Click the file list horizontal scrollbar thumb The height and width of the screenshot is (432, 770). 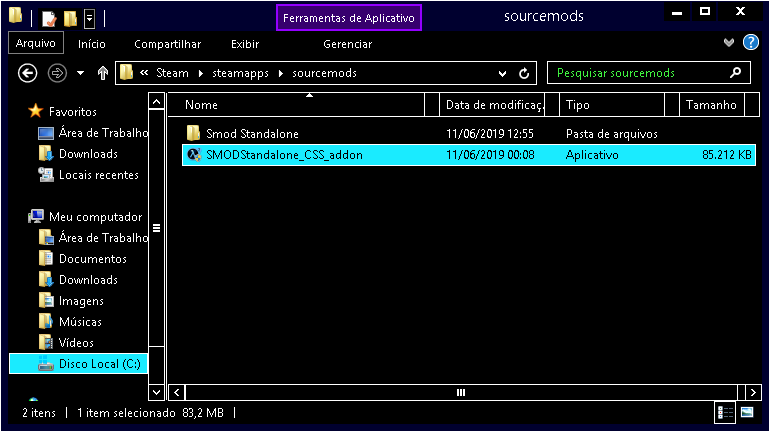point(461,392)
